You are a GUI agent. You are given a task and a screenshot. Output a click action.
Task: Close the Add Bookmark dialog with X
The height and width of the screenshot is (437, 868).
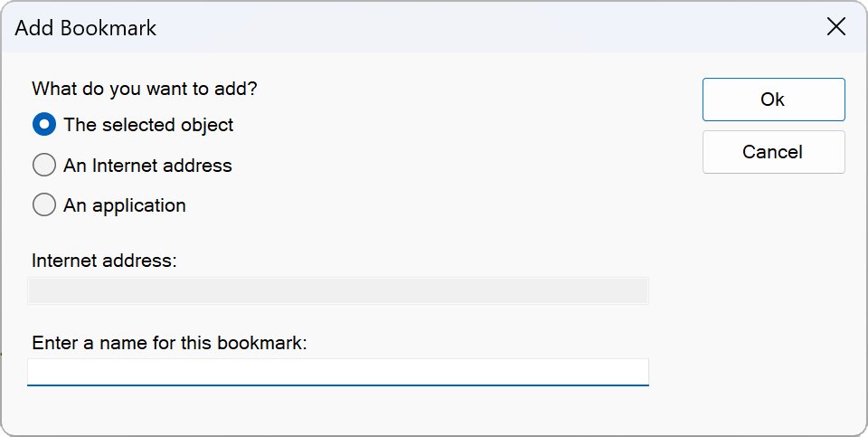836,27
